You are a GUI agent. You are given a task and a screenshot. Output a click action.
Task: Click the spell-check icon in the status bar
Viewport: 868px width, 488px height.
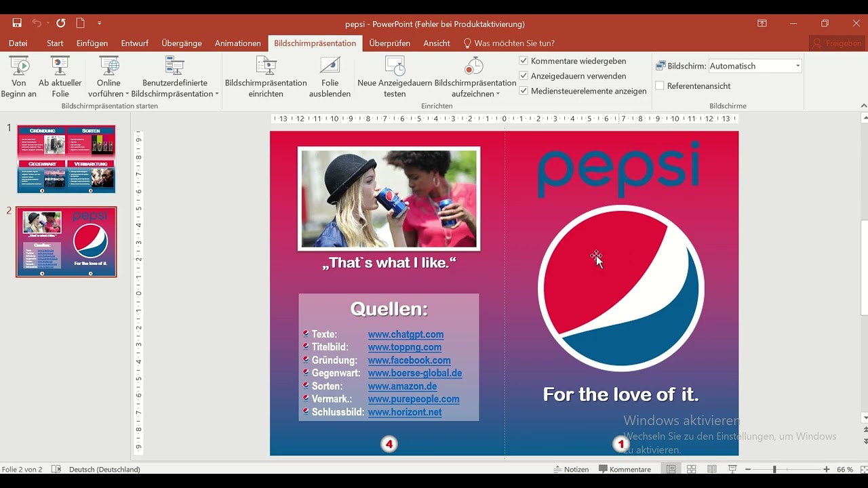click(56, 469)
